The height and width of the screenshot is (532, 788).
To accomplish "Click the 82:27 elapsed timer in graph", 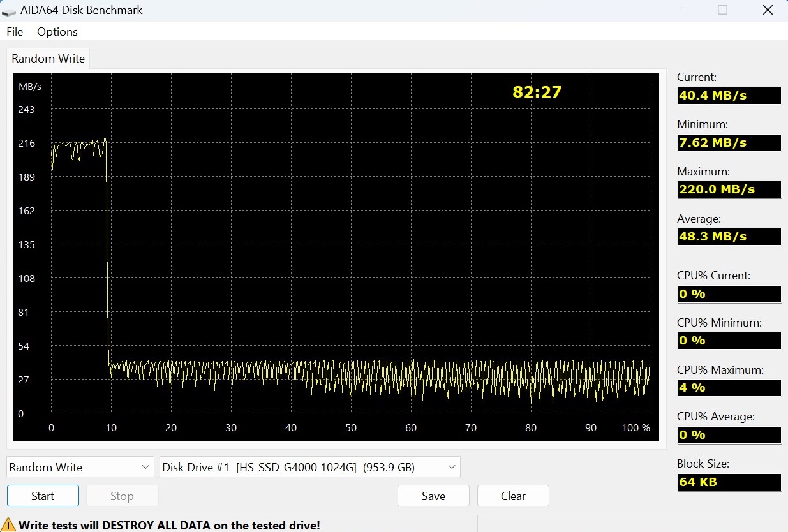I will click(x=537, y=92).
